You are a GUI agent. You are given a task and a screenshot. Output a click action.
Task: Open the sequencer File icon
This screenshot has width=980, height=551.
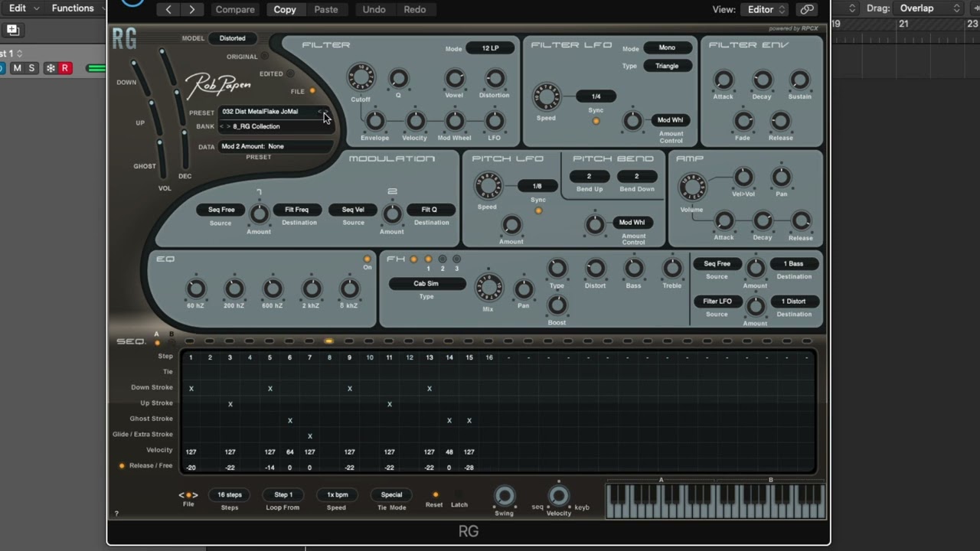[x=188, y=495]
